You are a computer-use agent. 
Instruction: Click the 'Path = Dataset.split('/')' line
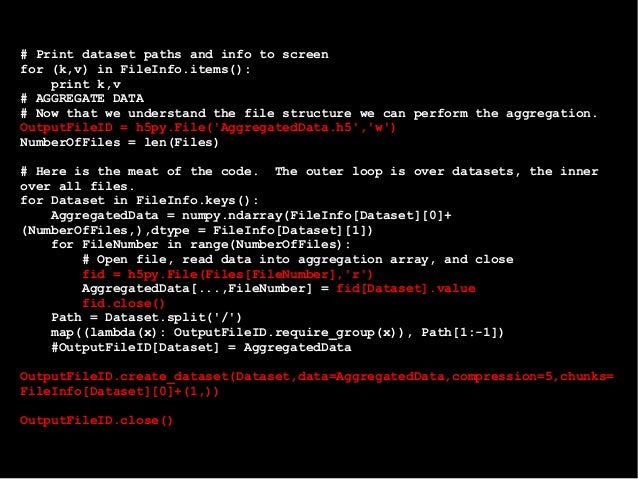[146, 317]
